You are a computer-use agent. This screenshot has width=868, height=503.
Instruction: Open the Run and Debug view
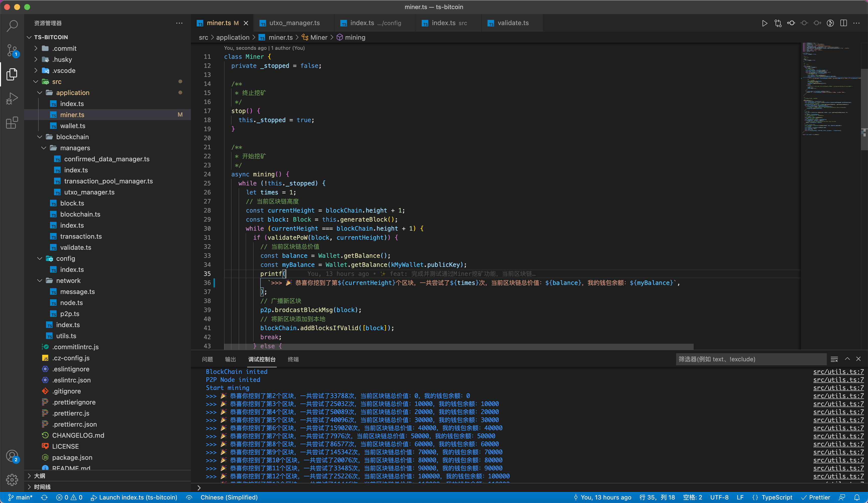[x=12, y=98]
